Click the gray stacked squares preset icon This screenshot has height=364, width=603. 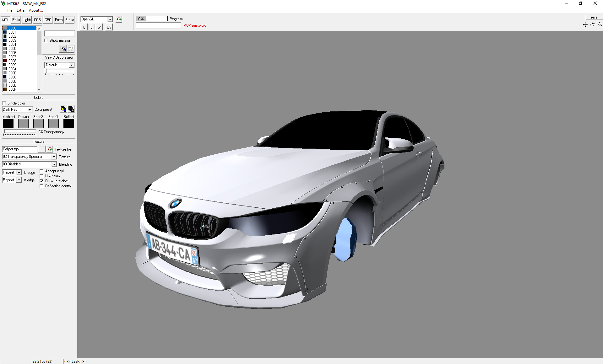[71, 109]
